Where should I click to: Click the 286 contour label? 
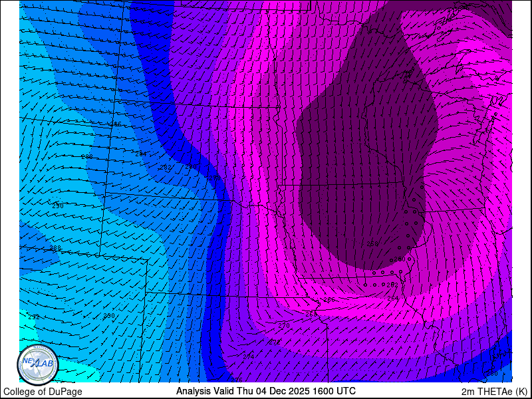pyautogui.click(x=116, y=124)
